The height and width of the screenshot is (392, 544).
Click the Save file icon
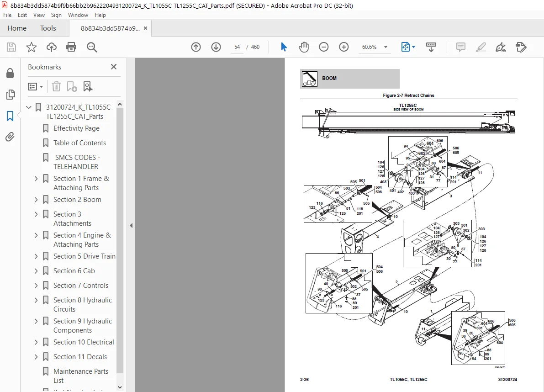click(x=11, y=47)
